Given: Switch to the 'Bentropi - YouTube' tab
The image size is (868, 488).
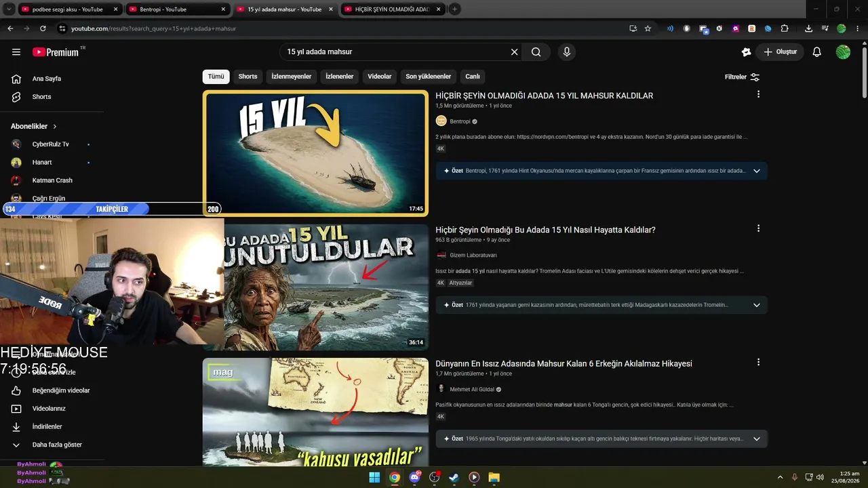Looking at the screenshot, I should coord(178,9).
